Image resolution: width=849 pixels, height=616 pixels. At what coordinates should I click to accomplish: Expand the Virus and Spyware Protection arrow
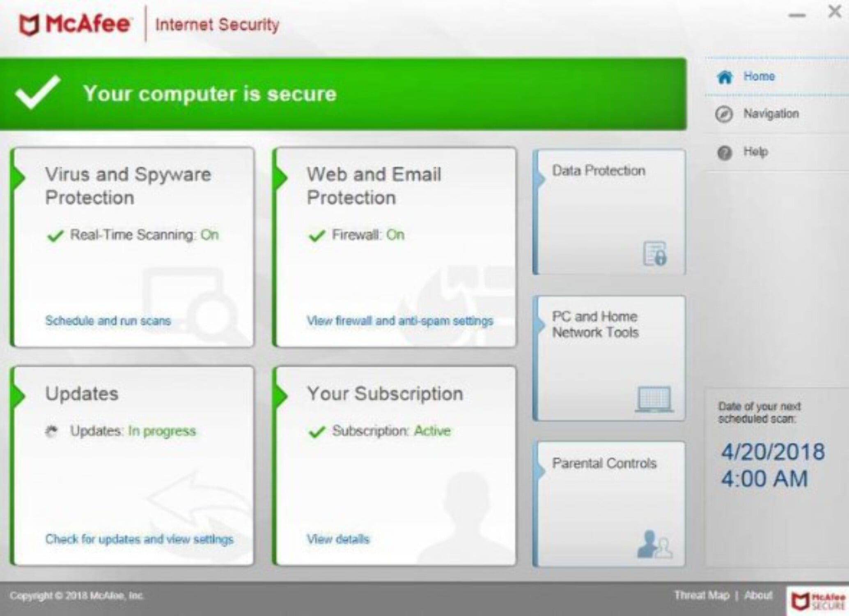[x=19, y=177]
